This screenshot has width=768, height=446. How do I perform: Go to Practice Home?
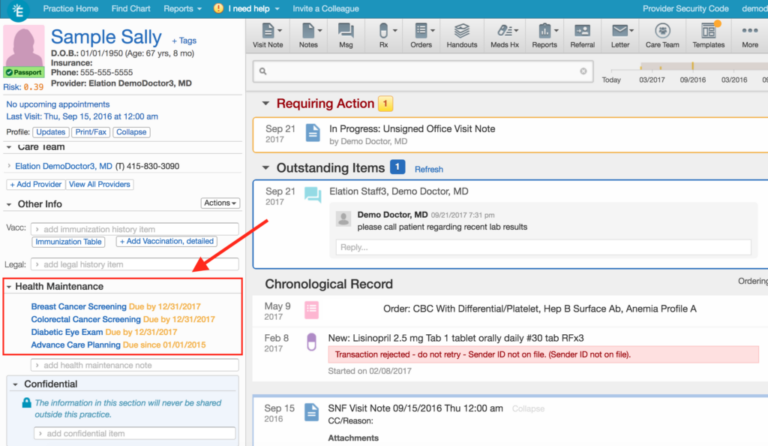click(71, 9)
